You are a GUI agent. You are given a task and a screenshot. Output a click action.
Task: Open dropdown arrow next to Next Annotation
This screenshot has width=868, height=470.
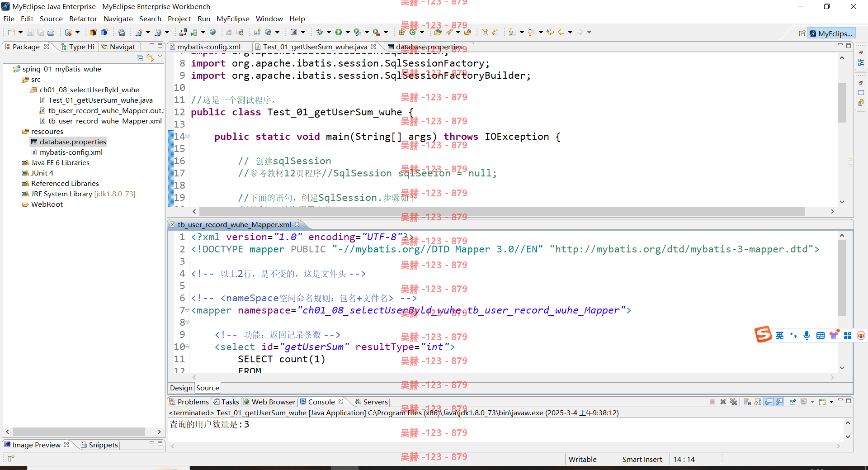[x=521, y=32]
